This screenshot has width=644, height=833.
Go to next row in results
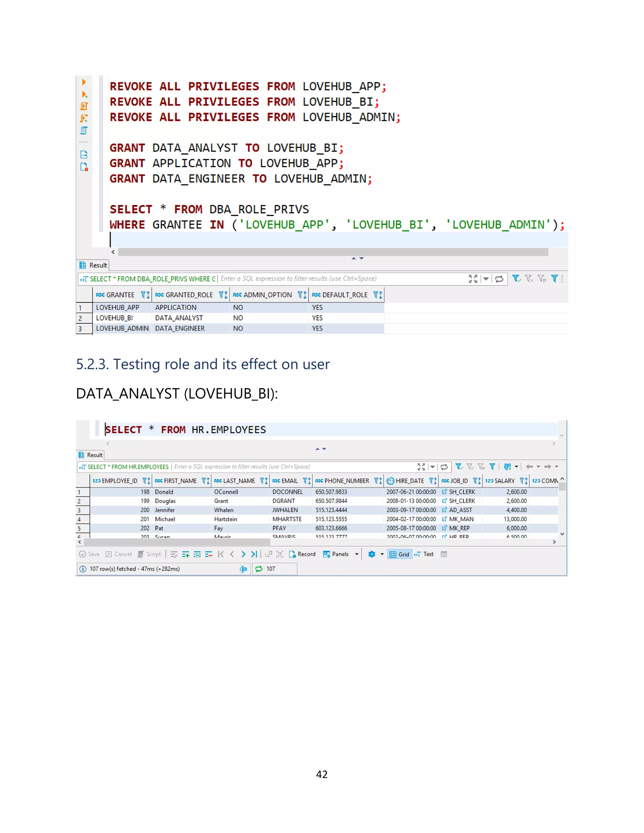(243, 554)
